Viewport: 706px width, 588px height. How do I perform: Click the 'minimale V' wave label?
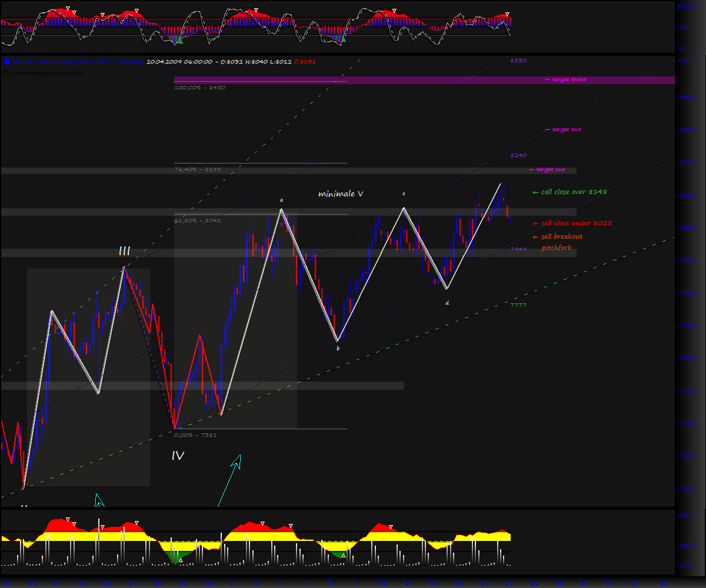pos(341,193)
